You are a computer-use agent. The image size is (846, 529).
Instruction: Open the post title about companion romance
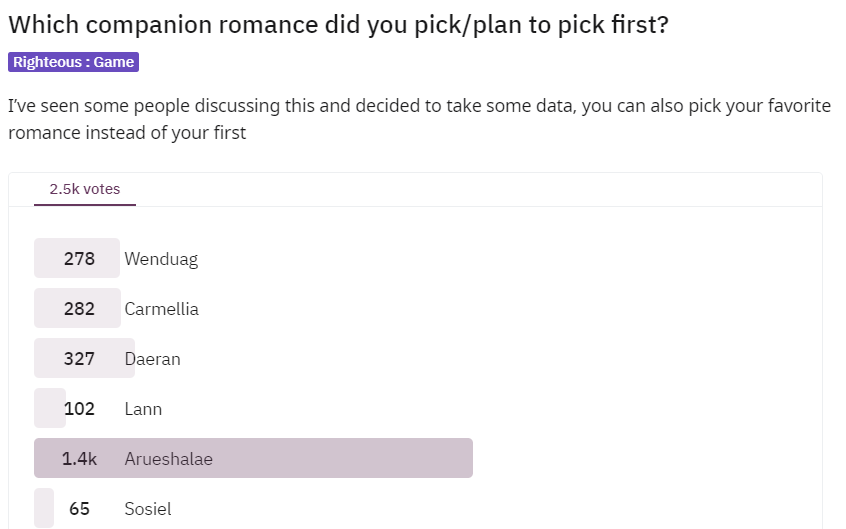pyautogui.click(x=338, y=25)
